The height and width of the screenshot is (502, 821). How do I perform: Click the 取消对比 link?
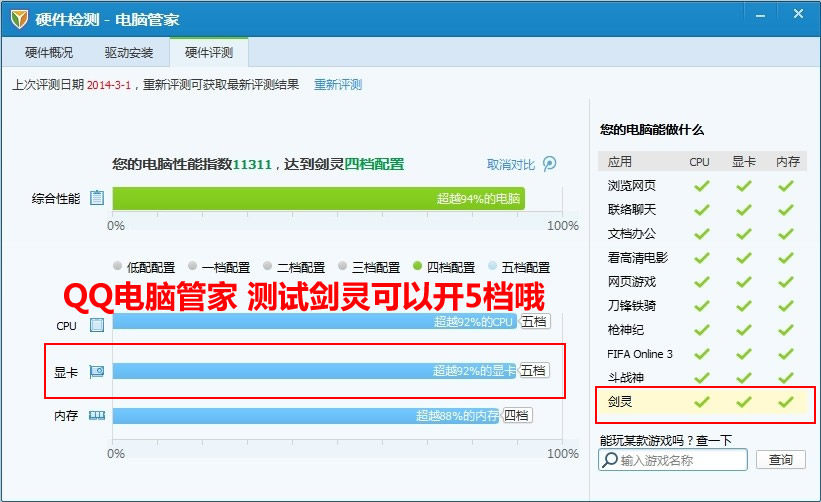point(511,164)
